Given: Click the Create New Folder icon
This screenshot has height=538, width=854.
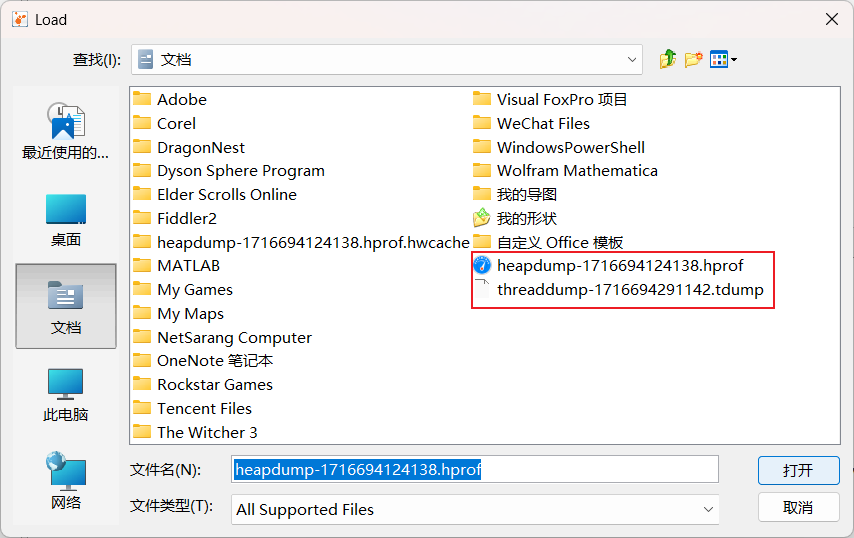Looking at the screenshot, I should click(694, 60).
